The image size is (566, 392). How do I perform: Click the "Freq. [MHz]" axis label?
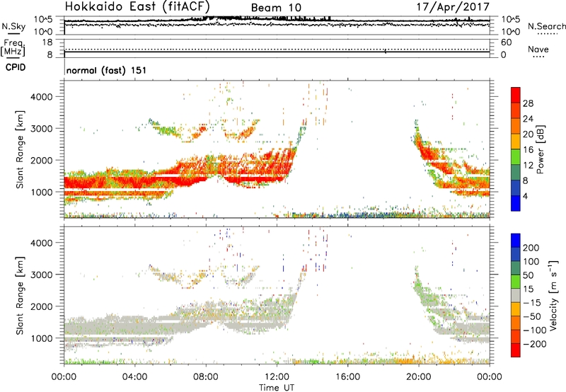pos(13,47)
